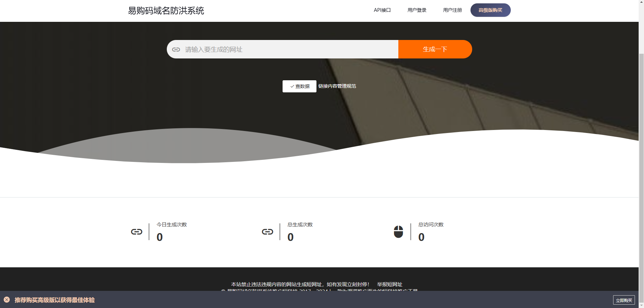Click the link icon inside the URL field
The image size is (644, 308).
click(176, 49)
